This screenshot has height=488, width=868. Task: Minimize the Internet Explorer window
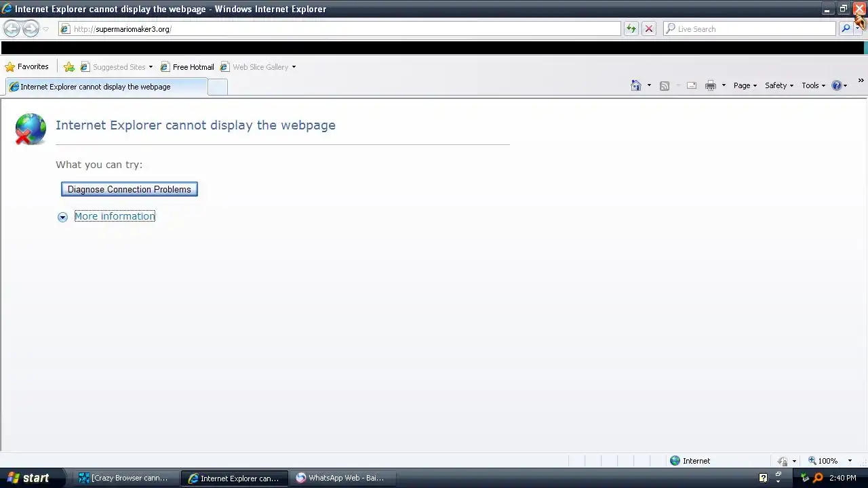coord(827,9)
